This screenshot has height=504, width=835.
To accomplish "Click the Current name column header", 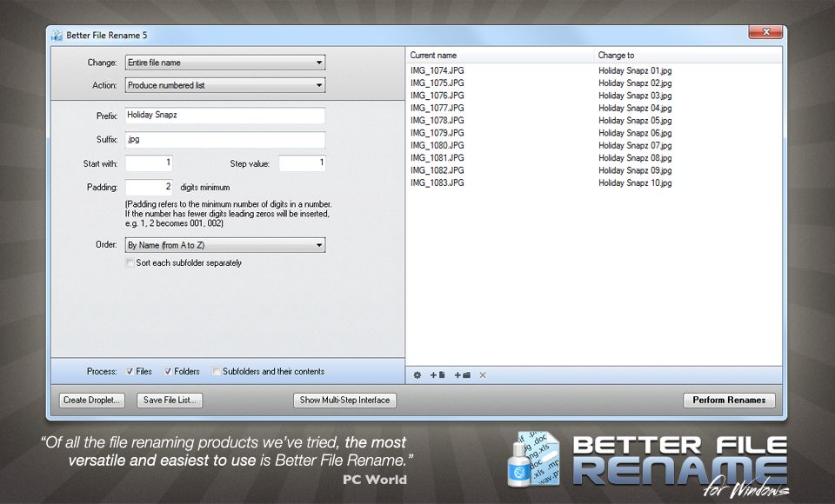I will click(x=499, y=56).
